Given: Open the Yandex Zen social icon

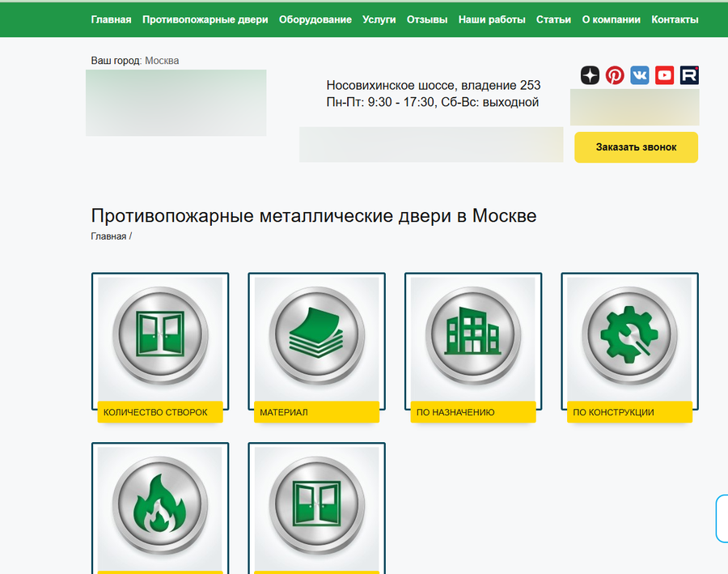Looking at the screenshot, I should coord(590,75).
